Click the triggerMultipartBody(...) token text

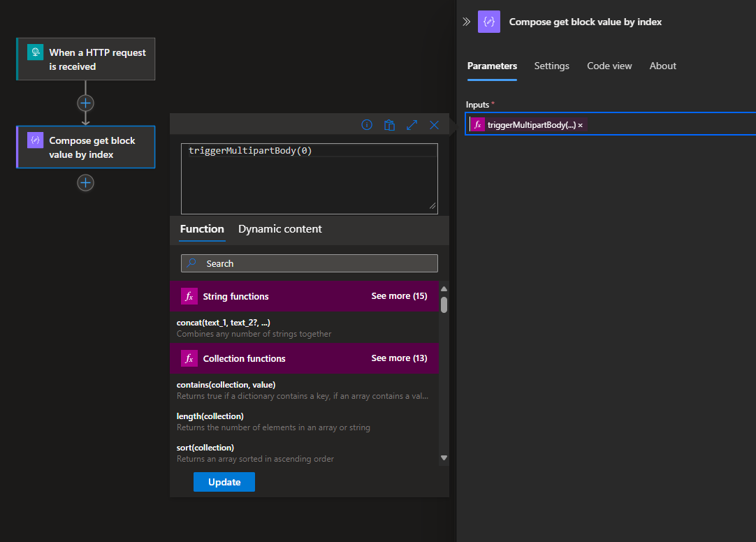pyautogui.click(x=531, y=125)
